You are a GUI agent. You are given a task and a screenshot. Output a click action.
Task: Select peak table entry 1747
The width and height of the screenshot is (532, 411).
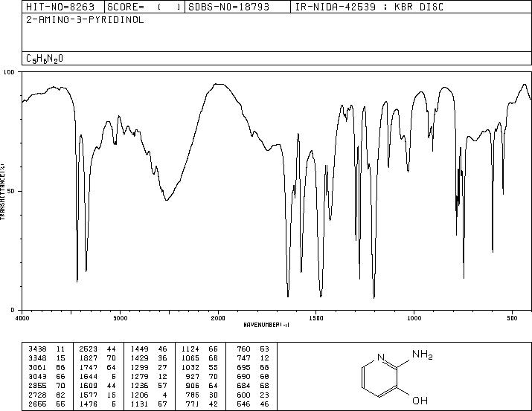coord(89,367)
